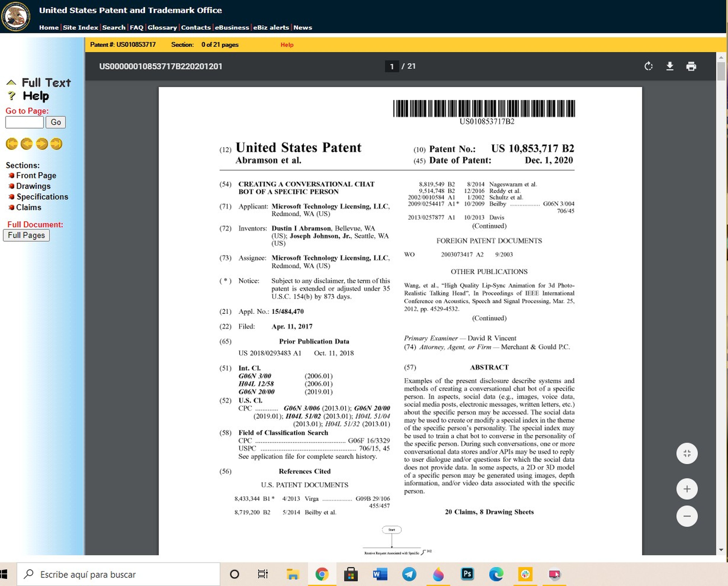Open eBiz alerts in top navigation
This screenshot has height=586, width=728.
271,28
